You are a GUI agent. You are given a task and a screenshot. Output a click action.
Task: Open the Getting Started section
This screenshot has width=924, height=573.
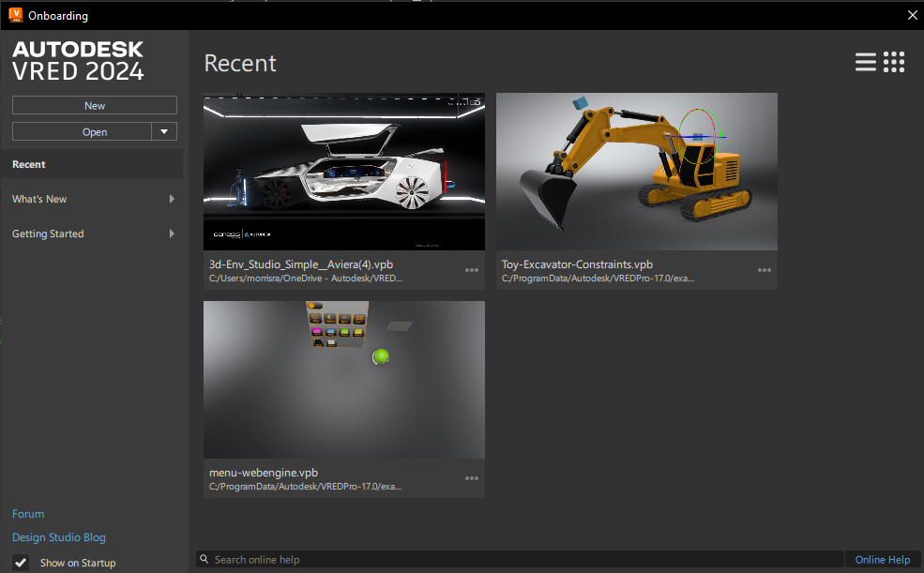coord(92,234)
